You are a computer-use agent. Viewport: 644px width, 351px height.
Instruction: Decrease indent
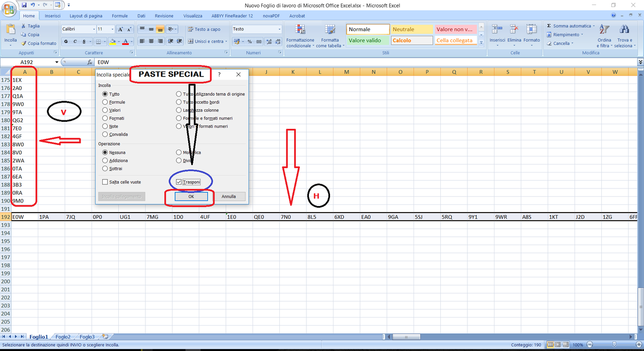[171, 41]
